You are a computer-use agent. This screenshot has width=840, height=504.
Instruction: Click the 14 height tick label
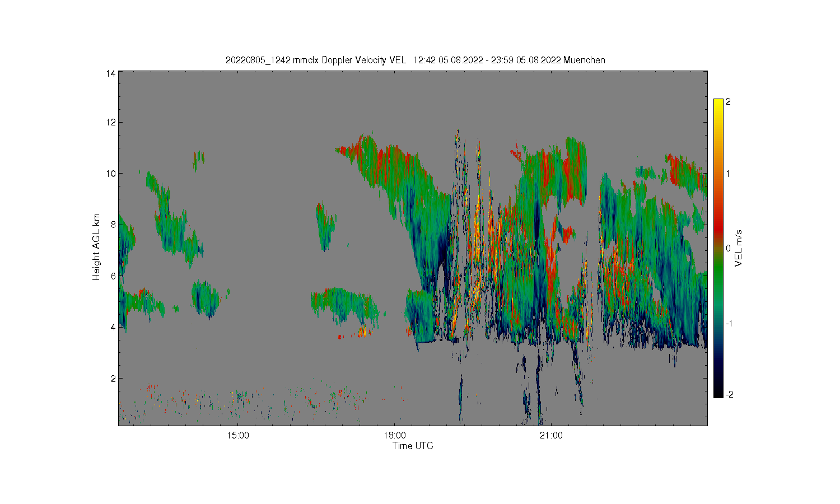[111, 73]
